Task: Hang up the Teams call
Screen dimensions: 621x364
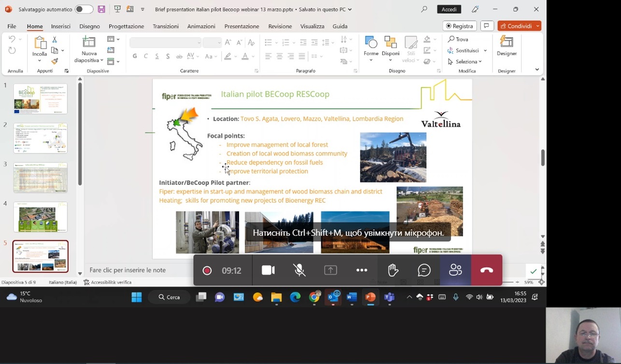Action: tap(487, 270)
